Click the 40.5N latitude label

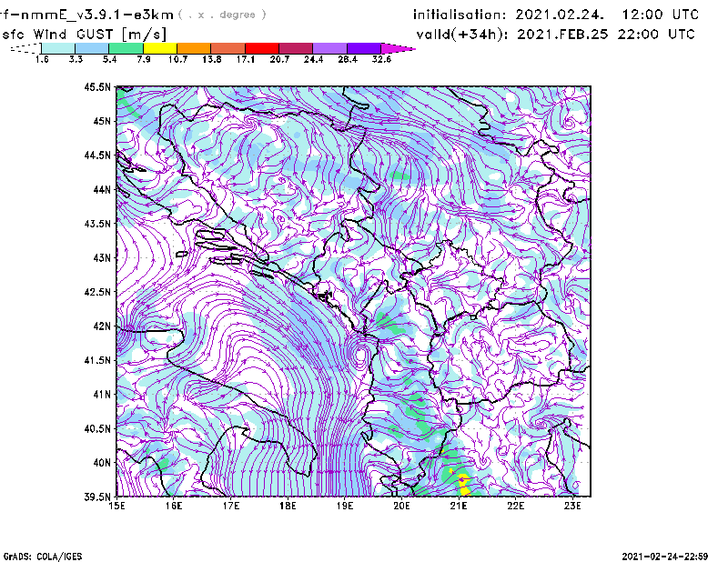[x=97, y=428]
